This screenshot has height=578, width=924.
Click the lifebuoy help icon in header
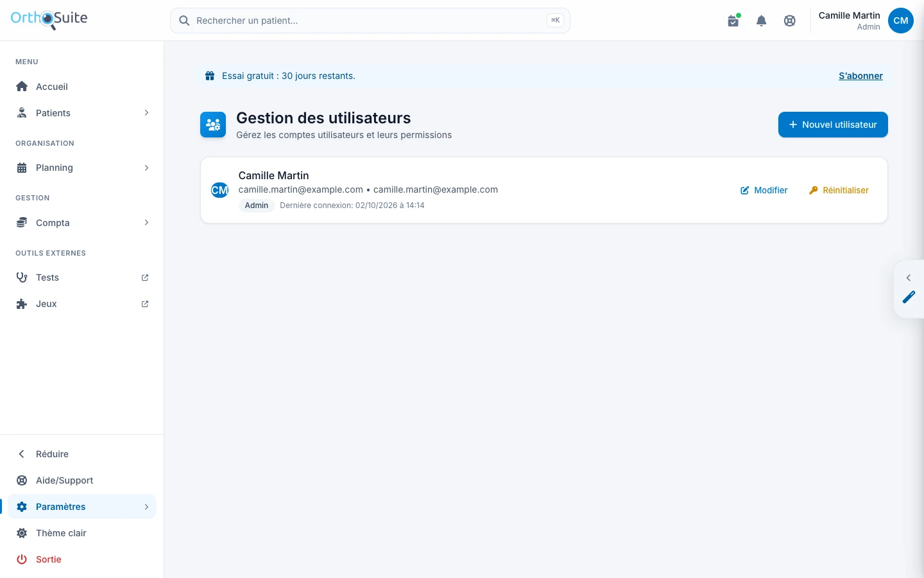pyautogui.click(x=790, y=21)
